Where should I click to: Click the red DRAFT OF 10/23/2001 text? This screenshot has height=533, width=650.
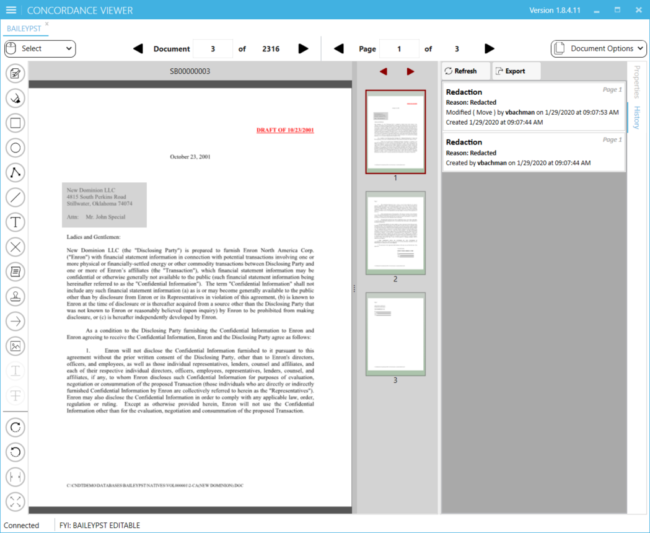click(285, 130)
